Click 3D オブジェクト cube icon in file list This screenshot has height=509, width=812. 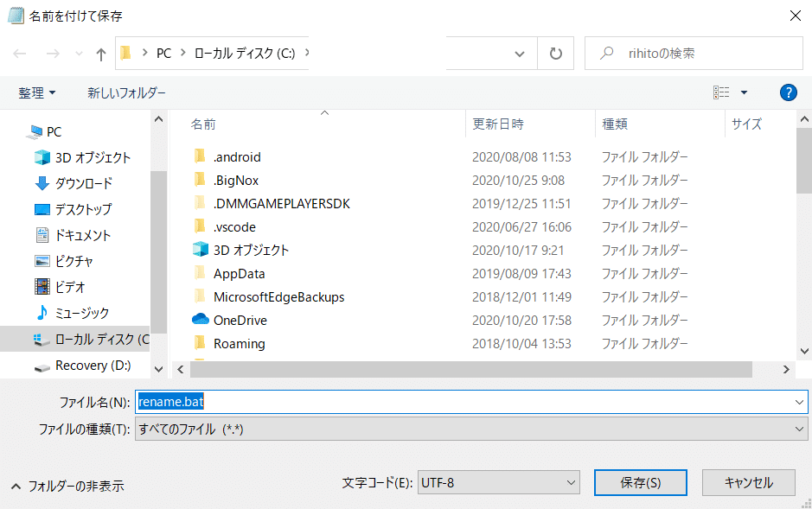click(201, 250)
